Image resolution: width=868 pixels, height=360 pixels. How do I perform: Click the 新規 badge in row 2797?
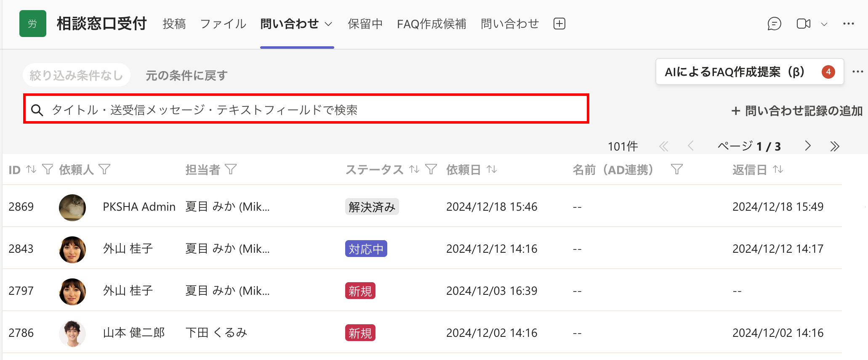(360, 291)
